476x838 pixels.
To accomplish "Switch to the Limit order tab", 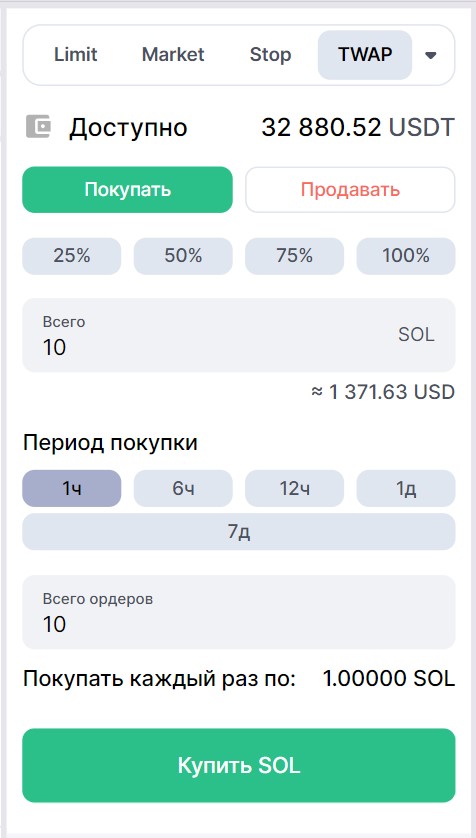I will click(x=75, y=55).
